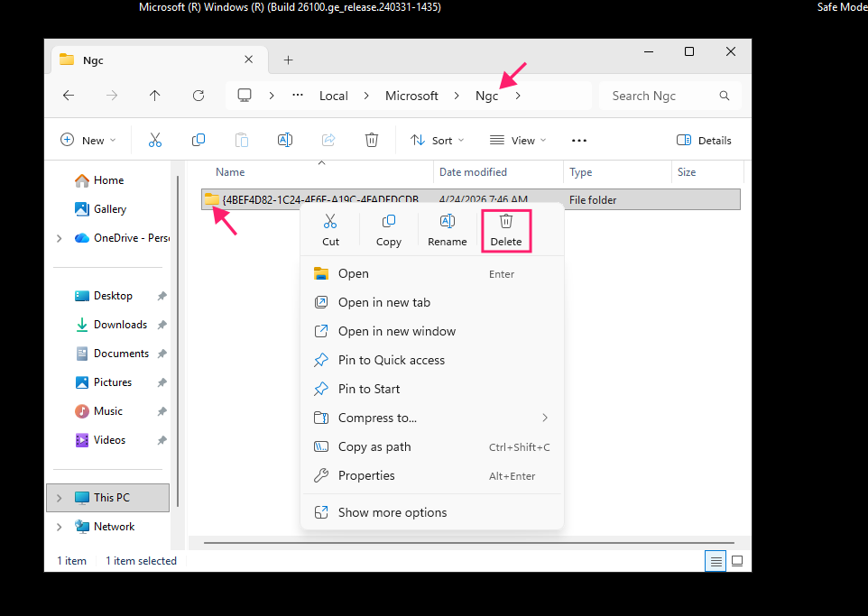Image resolution: width=868 pixels, height=616 pixels.
Task: Select Pin to Quick access
Action: (432, 360)
